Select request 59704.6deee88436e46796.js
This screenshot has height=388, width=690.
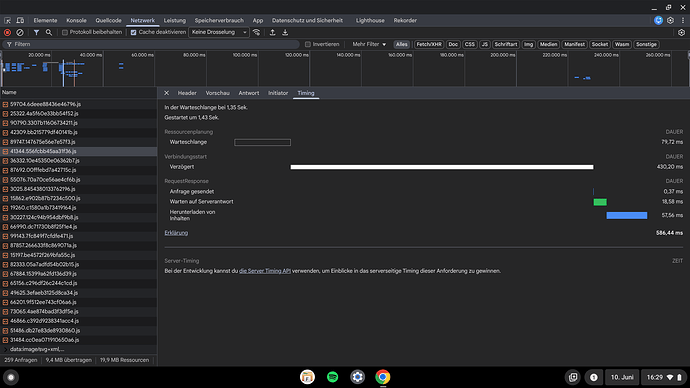78,104
